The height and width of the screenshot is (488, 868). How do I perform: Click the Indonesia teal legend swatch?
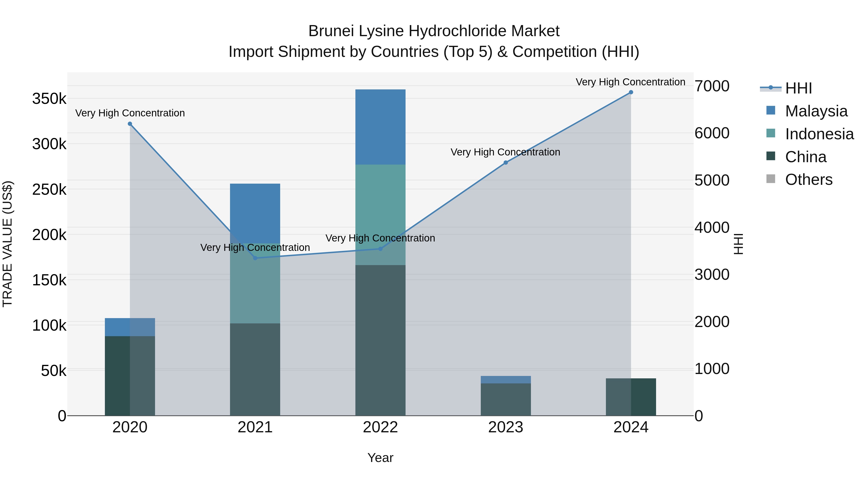[771, 133]
